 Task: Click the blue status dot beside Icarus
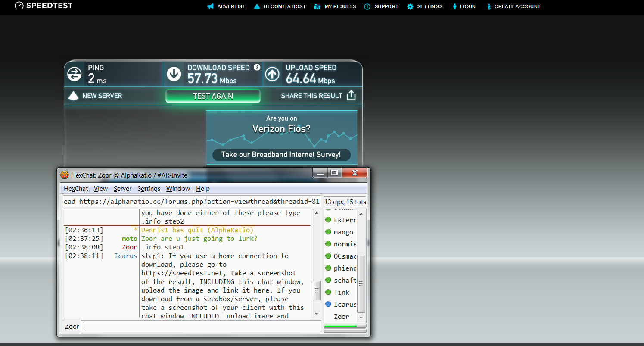328,304
